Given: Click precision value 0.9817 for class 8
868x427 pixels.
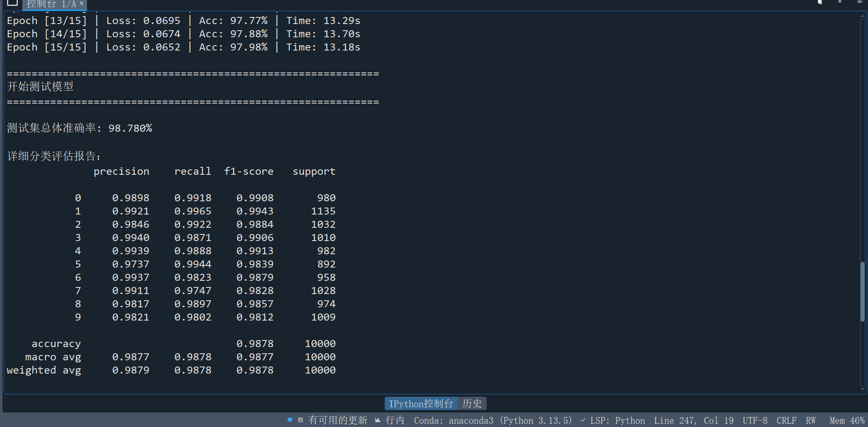Looking at the screenshot, I should 130,304.
